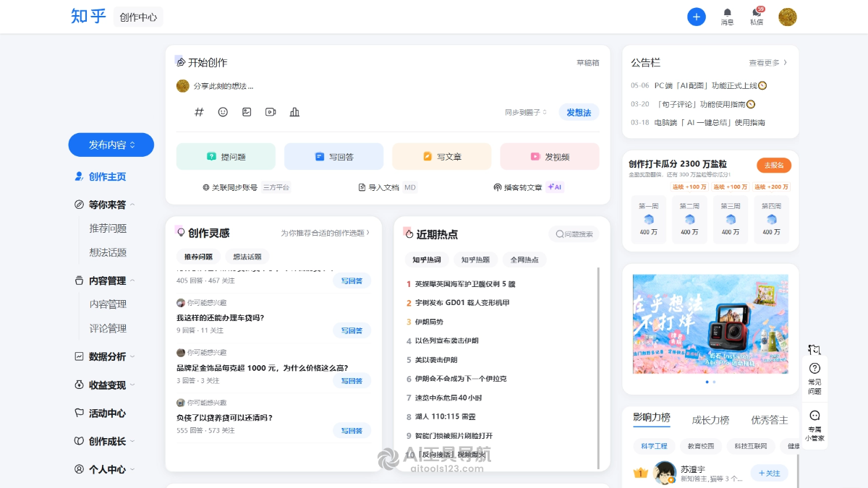Screen dimensions: 868x488
Task: Click the 写文章 button
Action: pos(441,156)
